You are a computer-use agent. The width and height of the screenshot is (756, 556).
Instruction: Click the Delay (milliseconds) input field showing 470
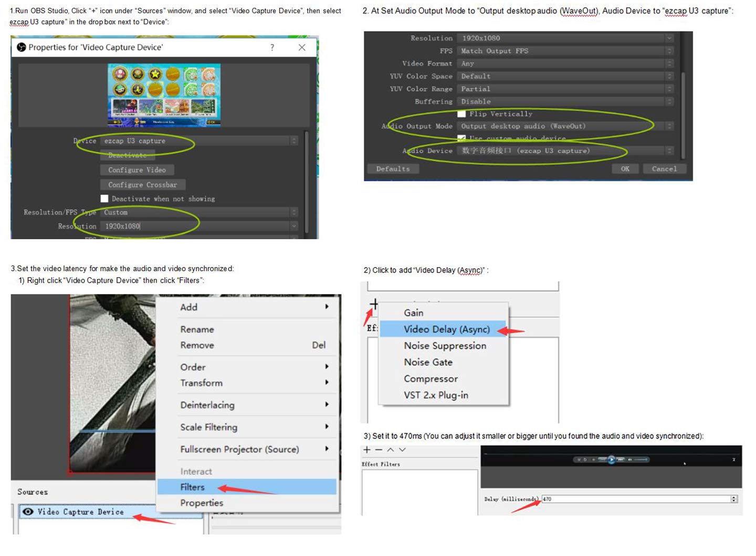point(636,499)
